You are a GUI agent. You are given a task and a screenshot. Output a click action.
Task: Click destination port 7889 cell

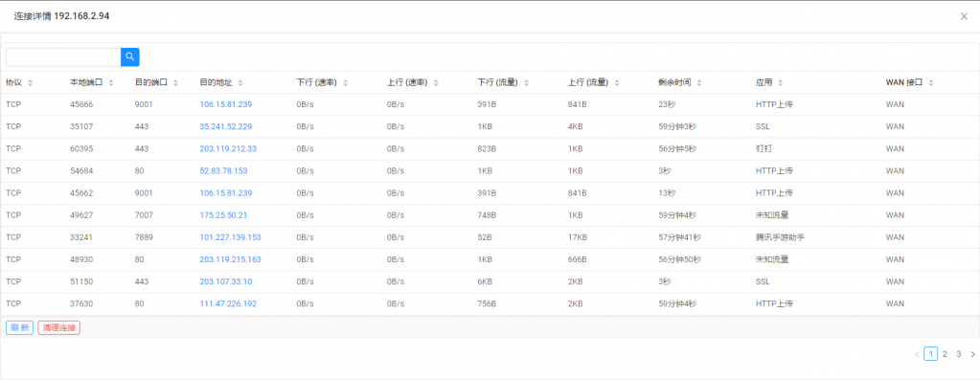pos(144,237)
